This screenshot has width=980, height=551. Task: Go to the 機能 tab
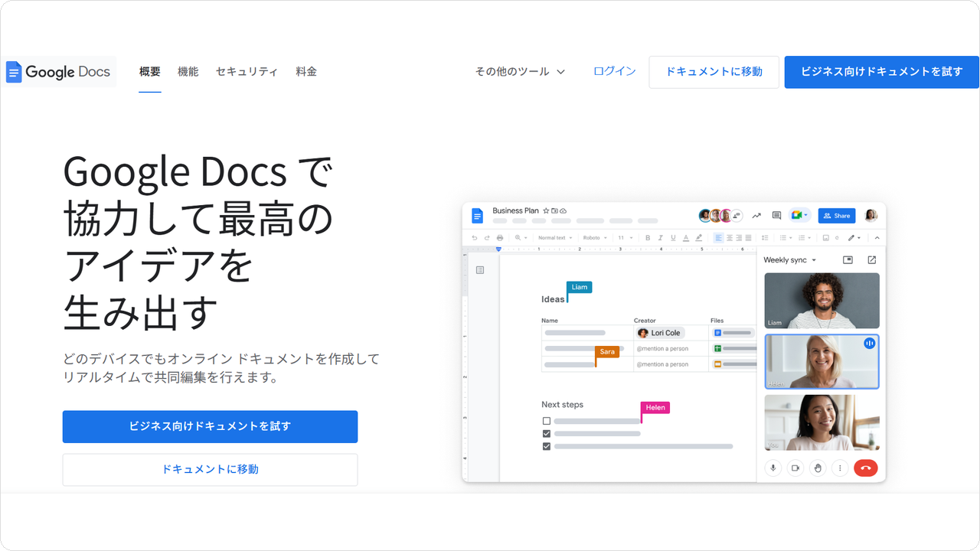[x=188, y=72]
